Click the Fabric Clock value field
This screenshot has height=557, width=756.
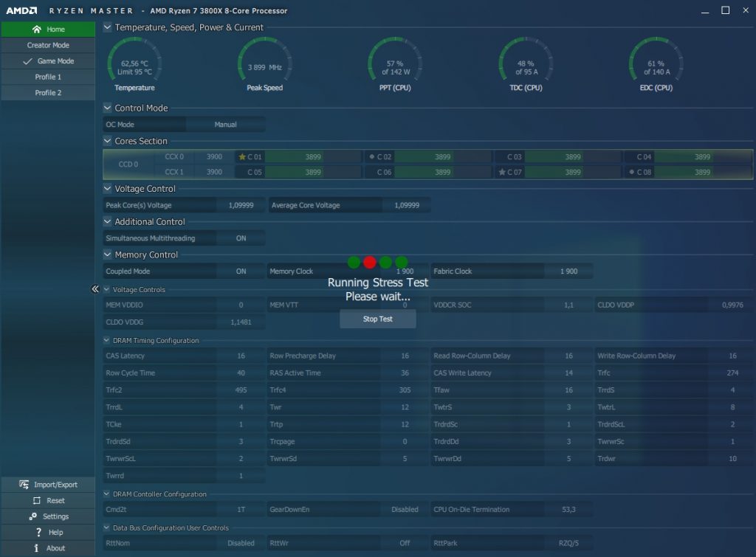pyautogui.click(x=569, y=271)
